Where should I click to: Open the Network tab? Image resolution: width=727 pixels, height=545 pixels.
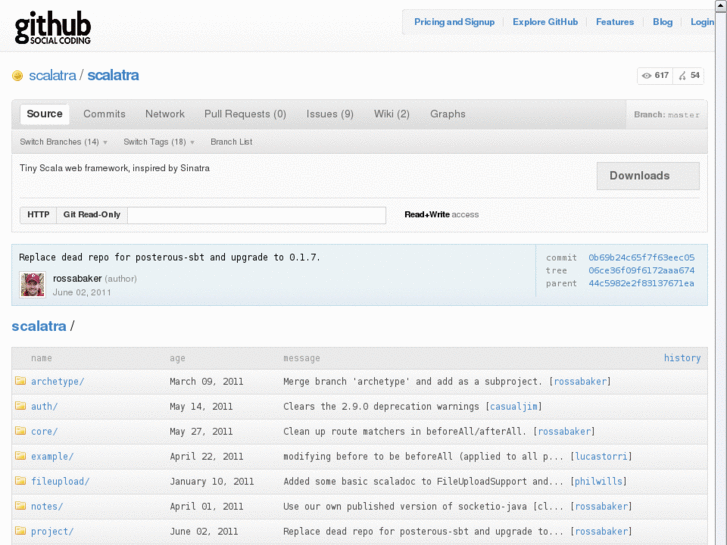pos(165,114)
